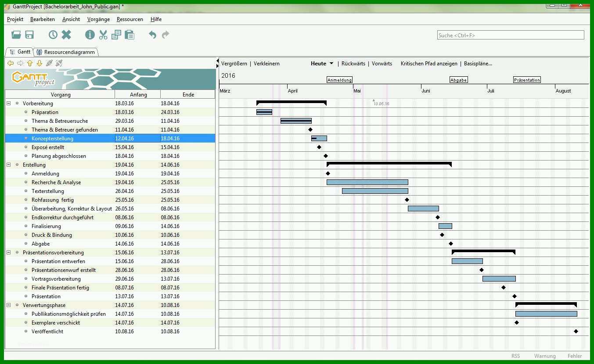This screenshot has width=594, height=364.
Task: Select the Druck & Bindung row
Action: (x=110, y=235)
